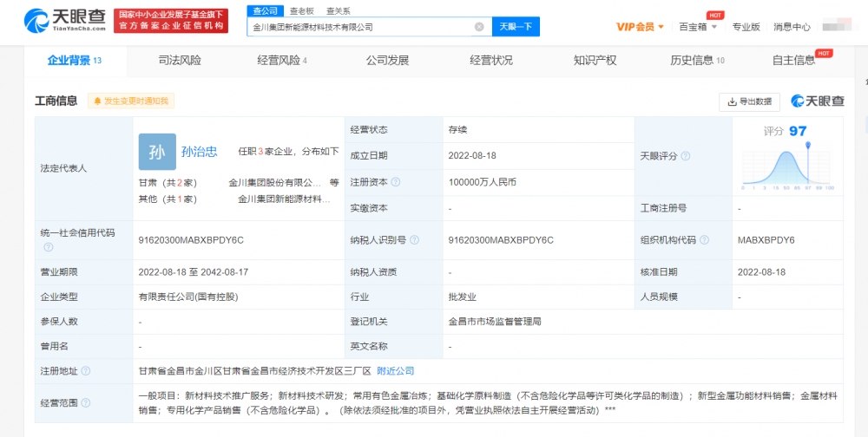Switch to the 查老板 search mode
Screen dimensions: 868x437
pyautogui.click(x=301, y=10)
